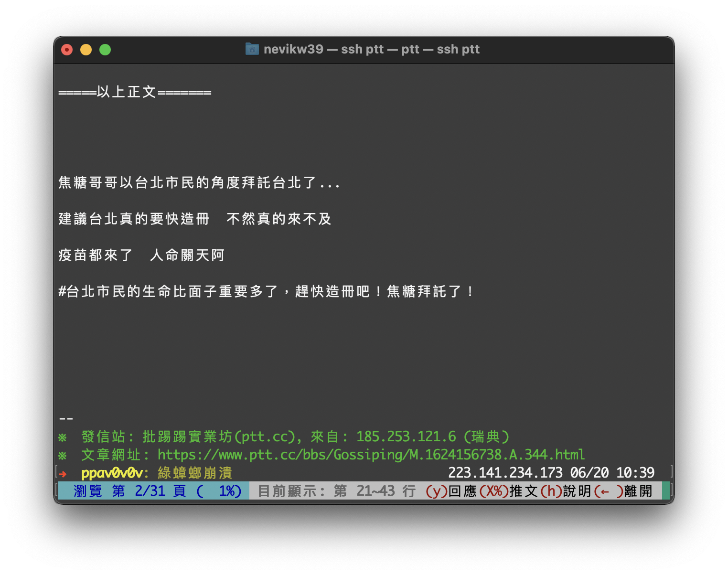Viewport: 728px width, 575px height.
Task: Open the article URL link www.ptt.cc/bbs/Gossiping
Action: point(371,454)
